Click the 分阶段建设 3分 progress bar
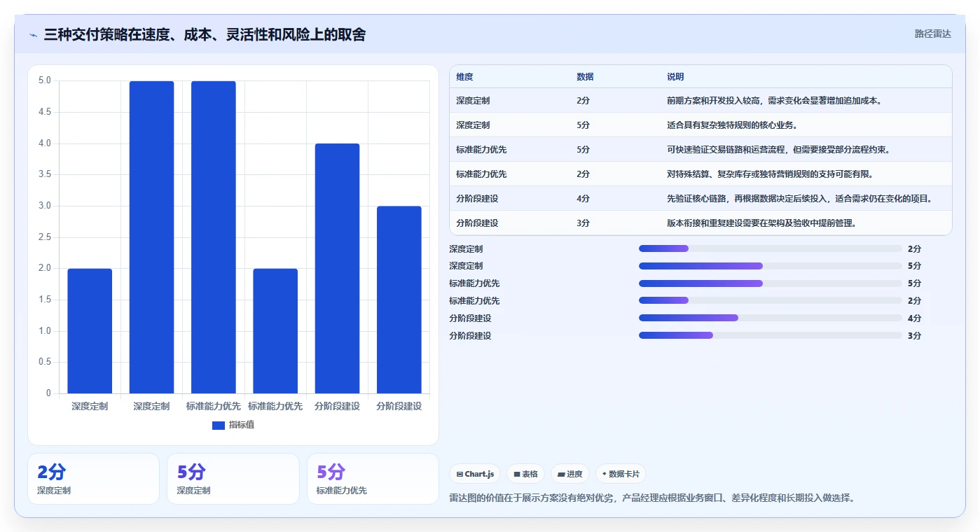This screenshot has height=532, width=980. (771, 335)
